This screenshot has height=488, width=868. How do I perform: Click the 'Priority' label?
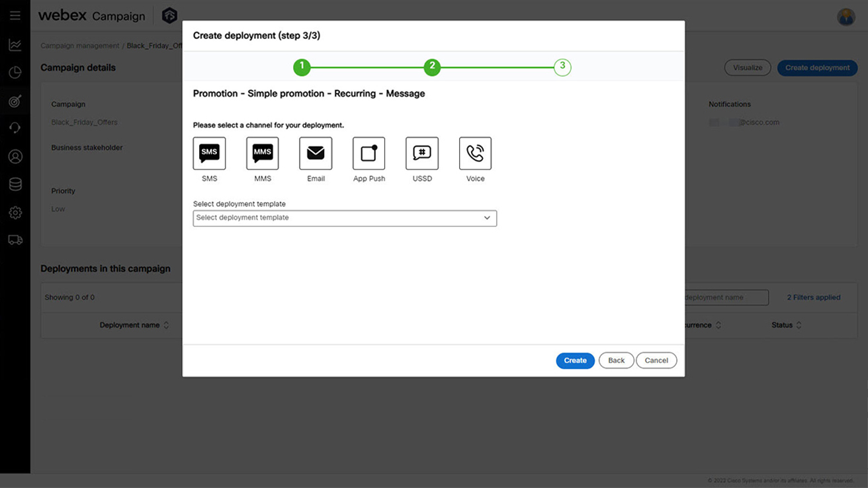click(64, 191)
